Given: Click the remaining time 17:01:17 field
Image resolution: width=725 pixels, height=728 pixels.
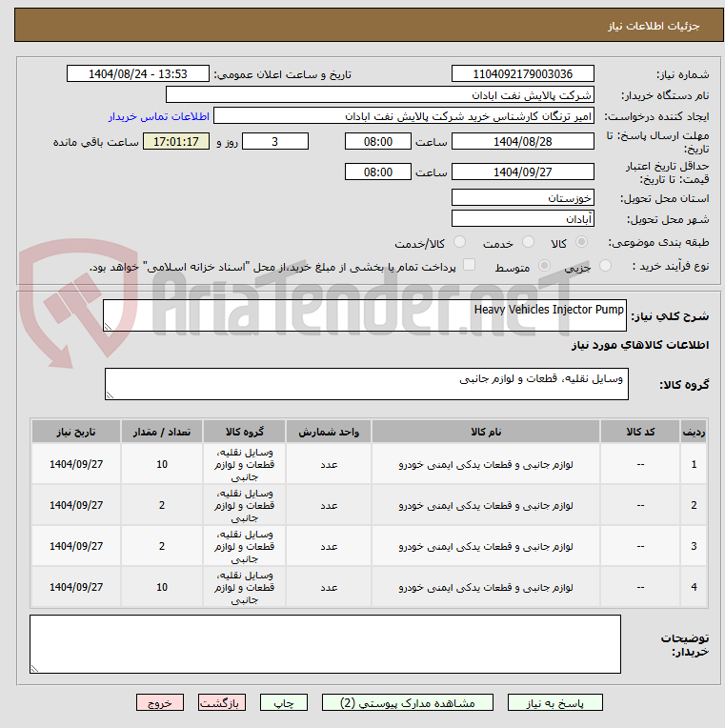Looking at the screenshot, I should point(176,142).
